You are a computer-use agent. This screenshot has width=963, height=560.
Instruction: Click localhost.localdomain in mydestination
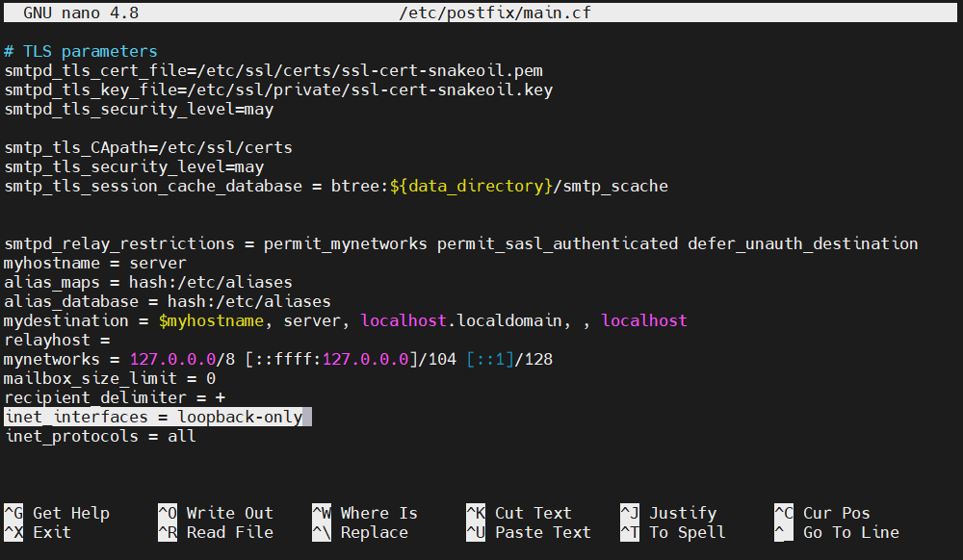tap(461, 320)
